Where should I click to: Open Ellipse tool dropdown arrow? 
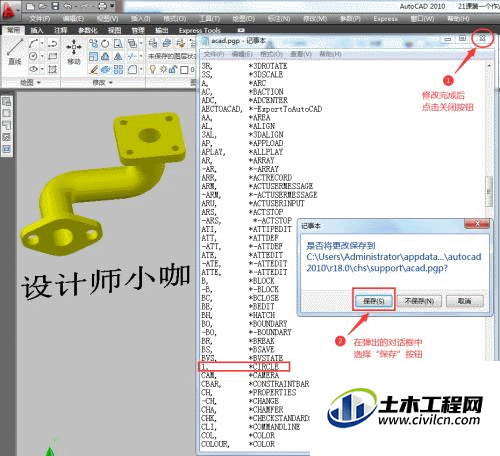pyautogui.click(x=42, y=69)
